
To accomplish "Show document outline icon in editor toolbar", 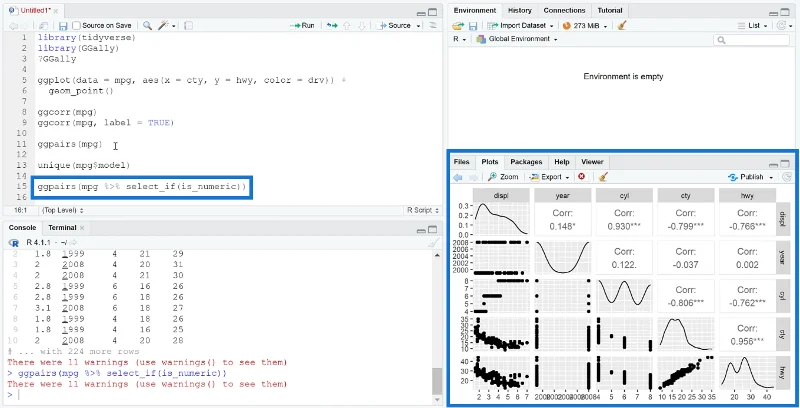I will pyautogui.click(x=433, y=26).
